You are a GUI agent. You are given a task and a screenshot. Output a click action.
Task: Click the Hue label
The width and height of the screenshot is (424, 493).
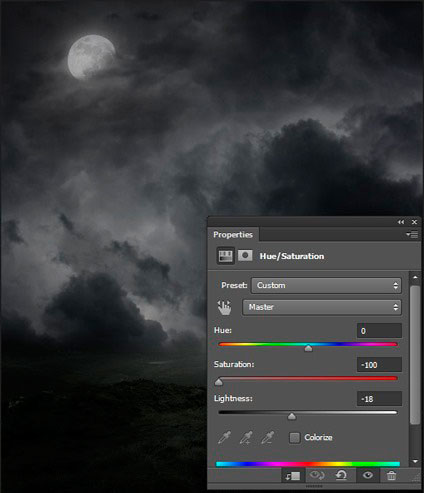223,330
